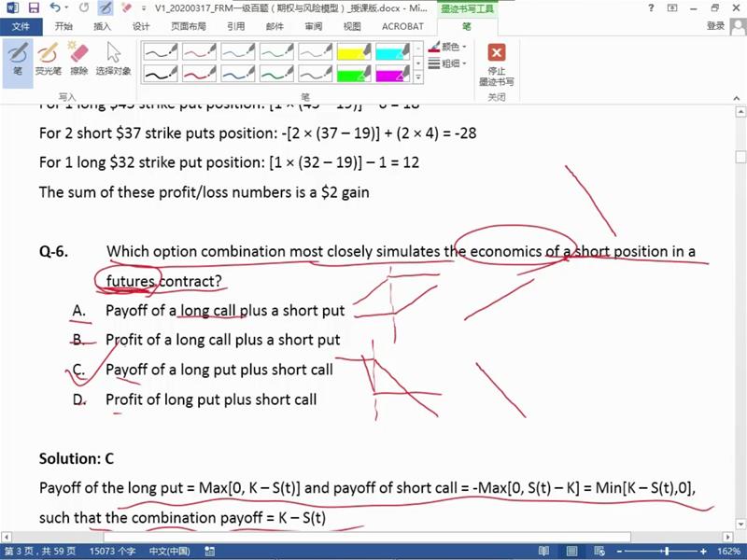
Task: Switch to the Review (审阅) tab
Action: [x=314, y=27]
